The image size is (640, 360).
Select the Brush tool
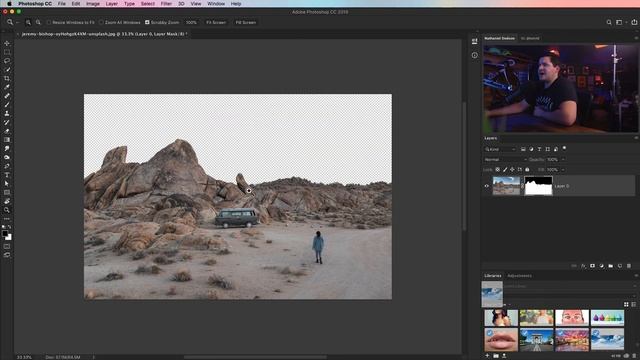point(7,104)
